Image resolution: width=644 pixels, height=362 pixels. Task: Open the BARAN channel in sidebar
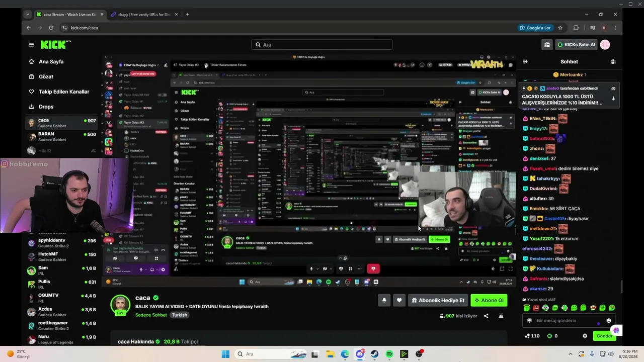(62, 137)
